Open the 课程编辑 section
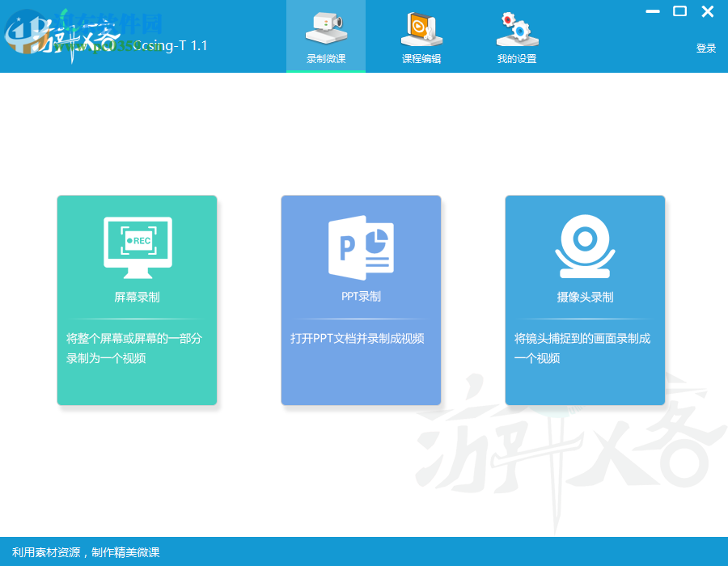Viewport: 728px width, 566px height. point(421,57)
